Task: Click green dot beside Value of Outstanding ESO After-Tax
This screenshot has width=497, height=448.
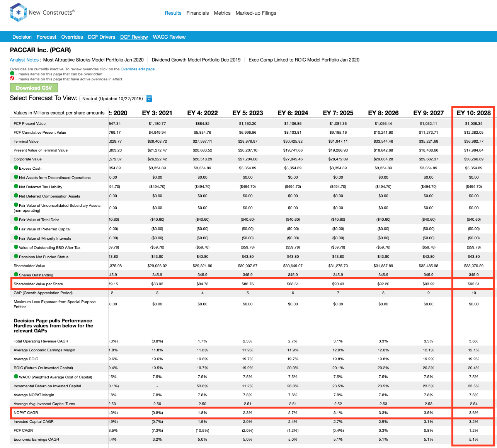Action: tap(16, 247)
